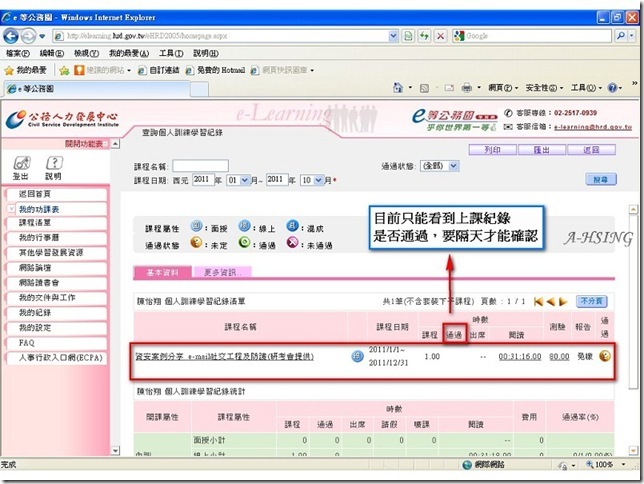Screen dimensions: 644x484
Task: Click the Google search box
Action: pyautogui.click(x=532, y=36)
